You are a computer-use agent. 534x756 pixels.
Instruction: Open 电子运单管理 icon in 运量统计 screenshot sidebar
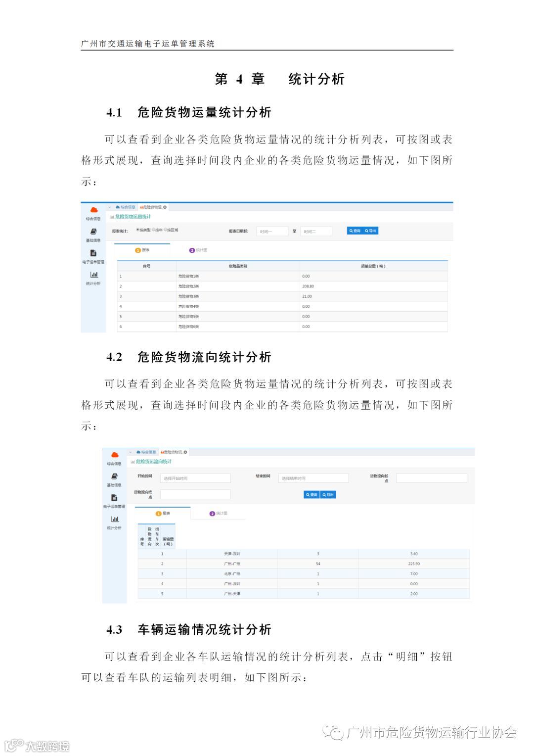(93, 253)
